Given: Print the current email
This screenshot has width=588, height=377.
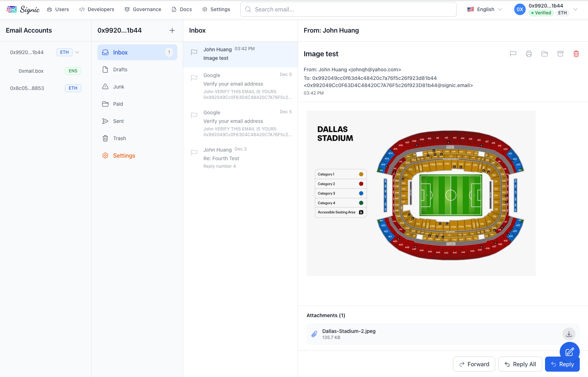Looking at the screenshot, I should pos(529,54).
